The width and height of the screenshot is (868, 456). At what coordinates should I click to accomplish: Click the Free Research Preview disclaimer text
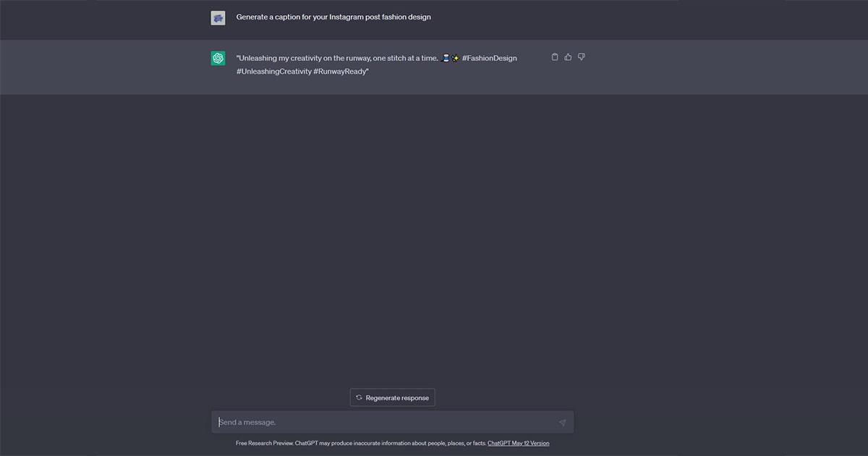pos(361,443)
